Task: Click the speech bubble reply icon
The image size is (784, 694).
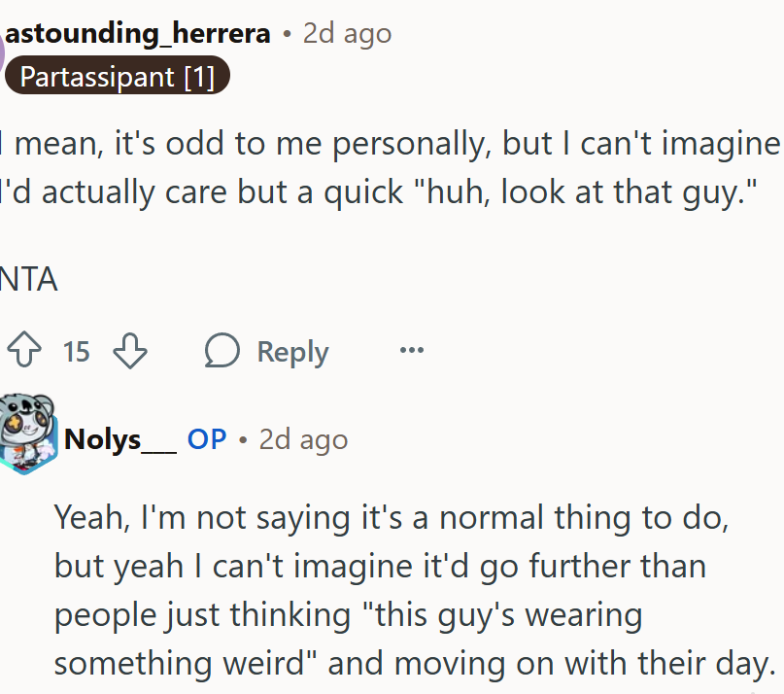Action: click(222, 351)
